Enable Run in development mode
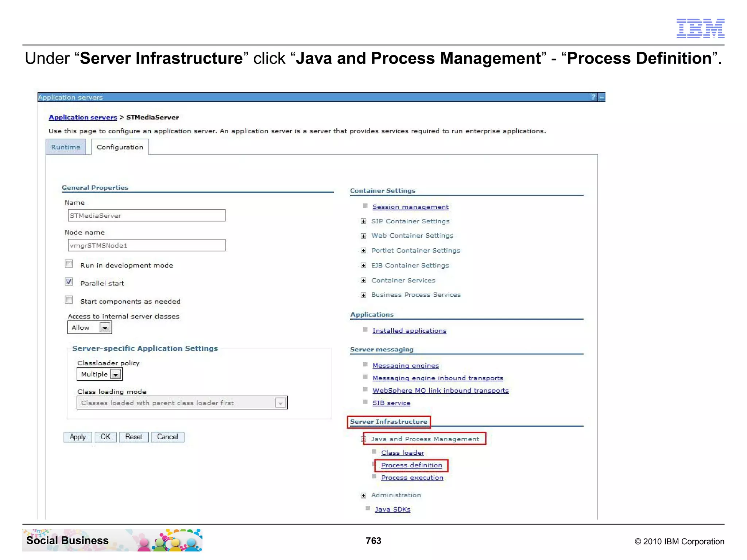747x560 pixels. click(69, 264)
